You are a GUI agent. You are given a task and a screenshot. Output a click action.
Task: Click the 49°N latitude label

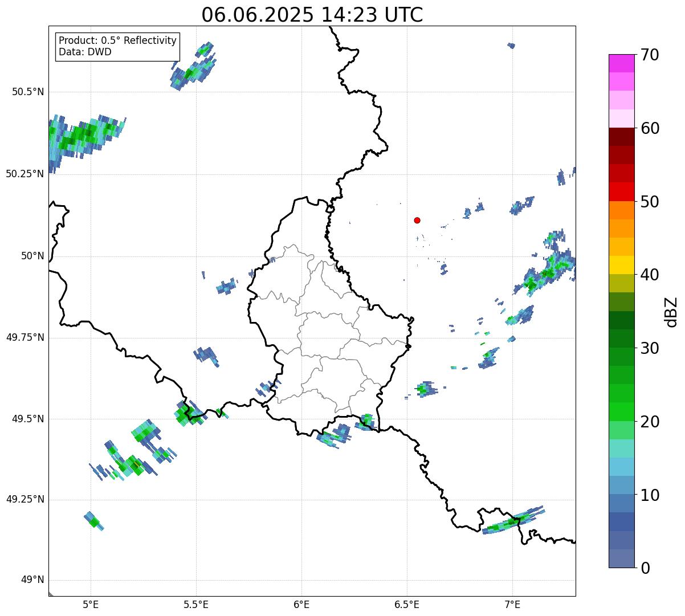32,580
